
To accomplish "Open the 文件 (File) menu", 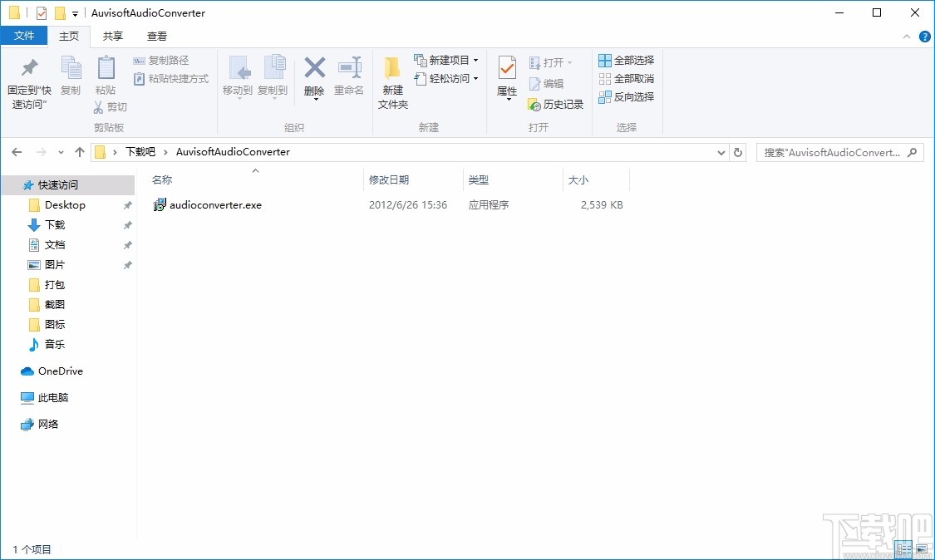I will coord(24,36).
